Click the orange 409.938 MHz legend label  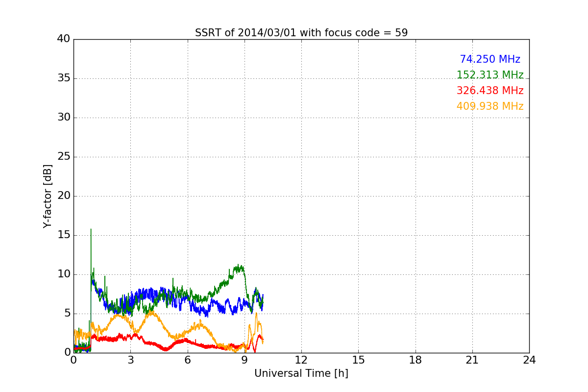(x=490, y=106)
